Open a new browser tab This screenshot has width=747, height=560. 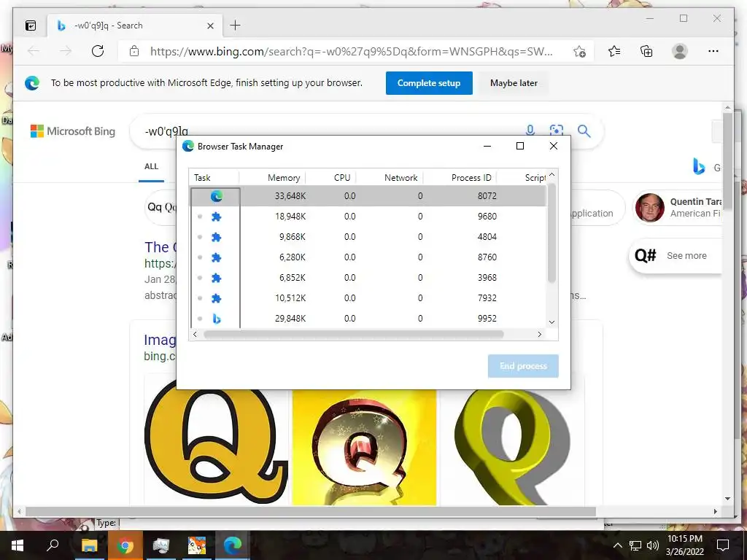tap(235, 26)
